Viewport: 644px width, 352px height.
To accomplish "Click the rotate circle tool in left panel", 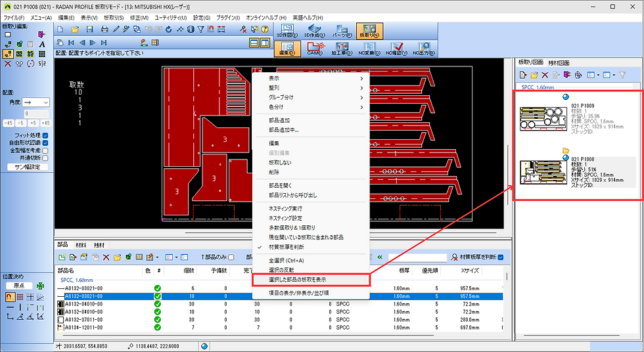I will (30, 64).
